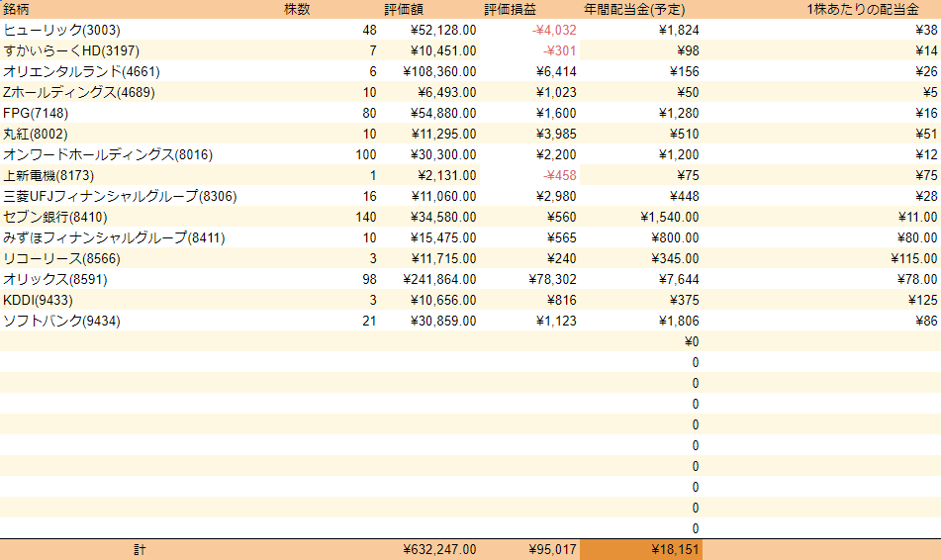
Task: Select total valuation ¥632,247.00 cell
Action: coord(440,550)
